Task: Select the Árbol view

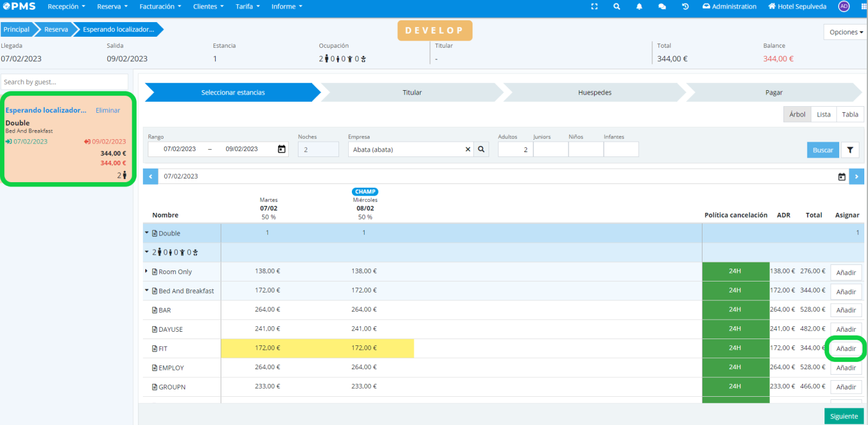Action: tap(797, 115)
